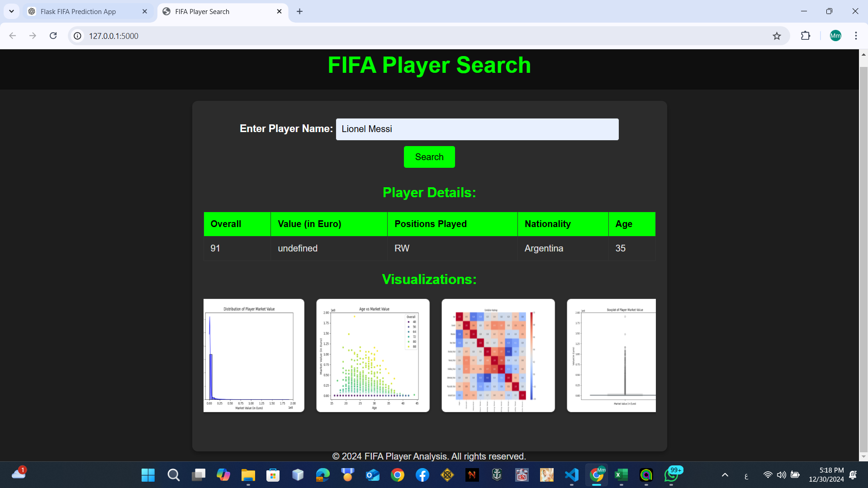Open VS Code from the taskbar
Viewport: 868px width, 488px height.
pos(571,475)
